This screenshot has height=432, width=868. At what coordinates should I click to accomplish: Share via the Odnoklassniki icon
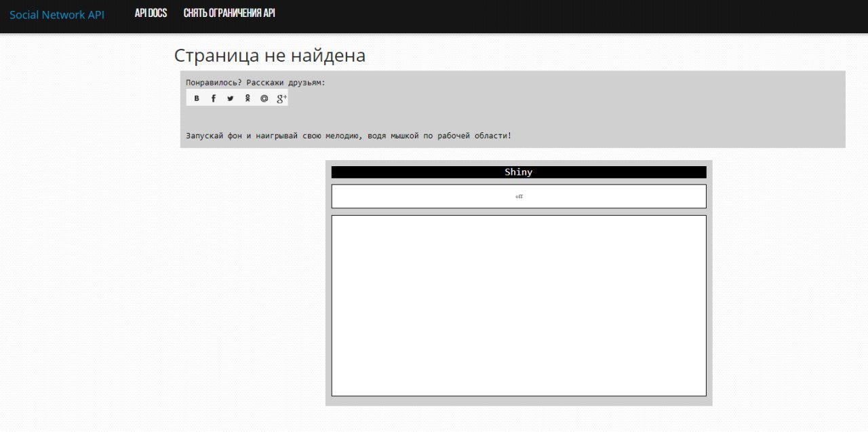pos(248,98)
